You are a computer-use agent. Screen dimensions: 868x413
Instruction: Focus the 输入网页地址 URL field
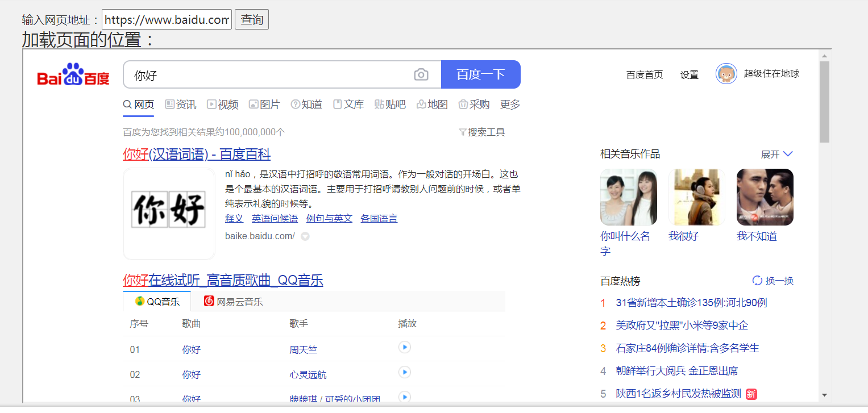[x=167, y=19]
